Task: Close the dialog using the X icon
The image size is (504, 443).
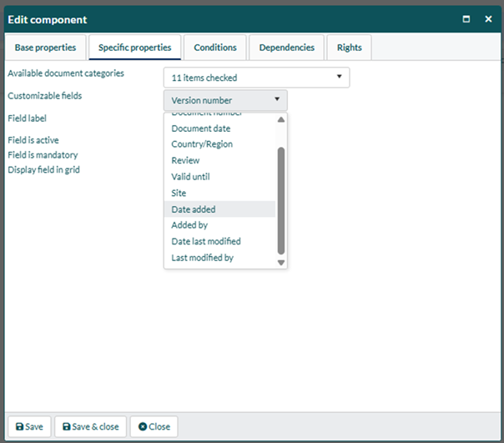Action: pos(488,19)
